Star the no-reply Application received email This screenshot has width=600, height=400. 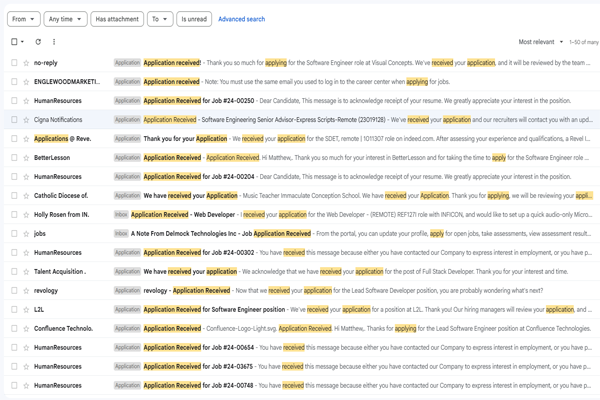26,62
